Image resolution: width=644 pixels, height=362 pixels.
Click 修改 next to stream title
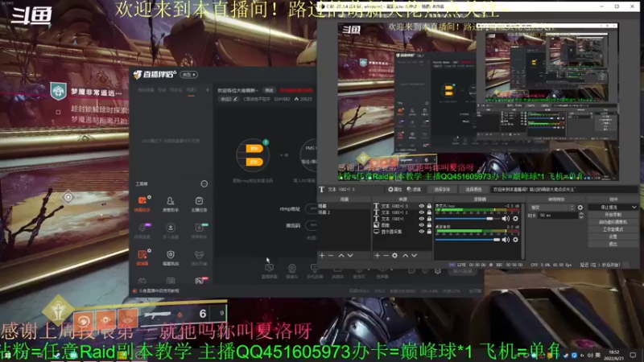tap(269, 90)
